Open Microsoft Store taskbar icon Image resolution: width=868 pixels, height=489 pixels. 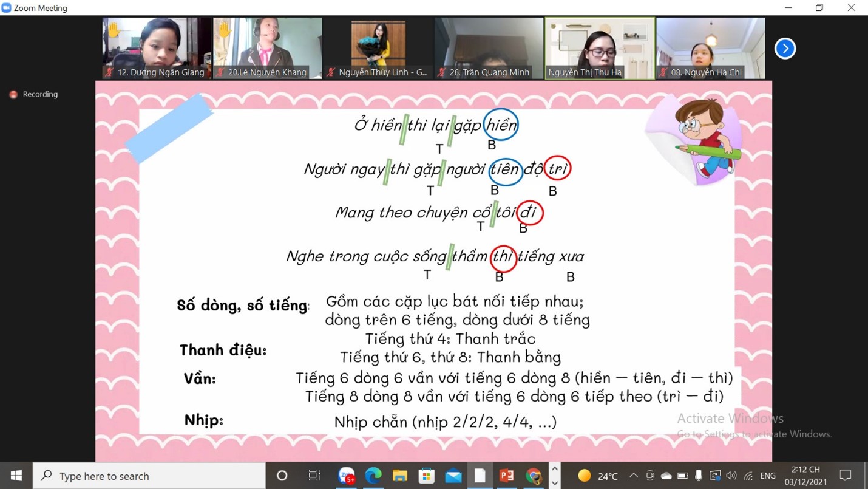pyautogui.click(x=426, y=476)
